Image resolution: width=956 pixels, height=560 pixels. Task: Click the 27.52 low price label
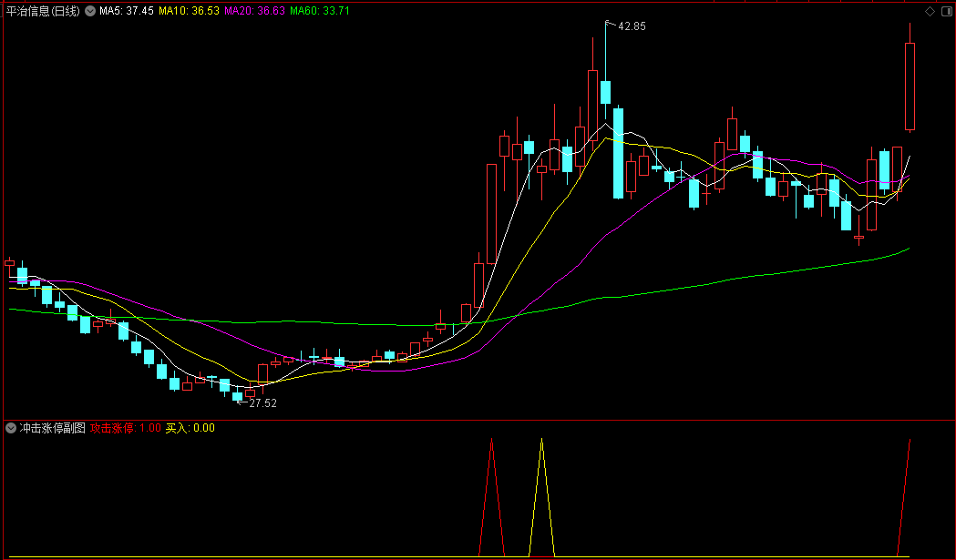point(262,402)
